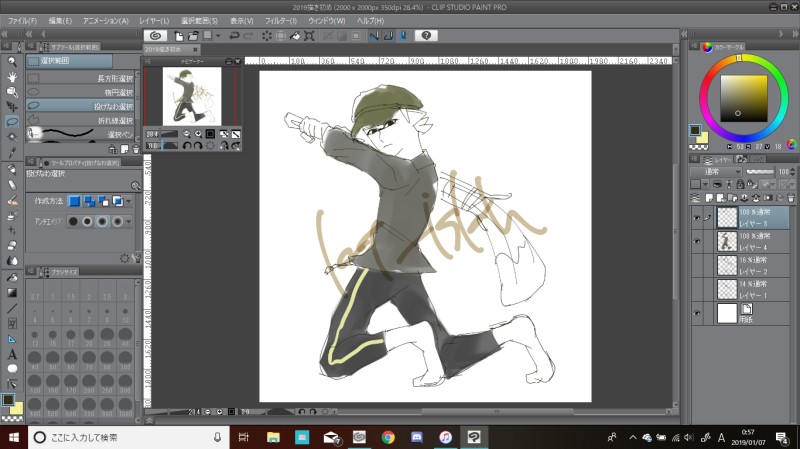This screenshot has width=800, height=449.
Task: Select the Eyedropper tool
Action: [x=12, y=152]
